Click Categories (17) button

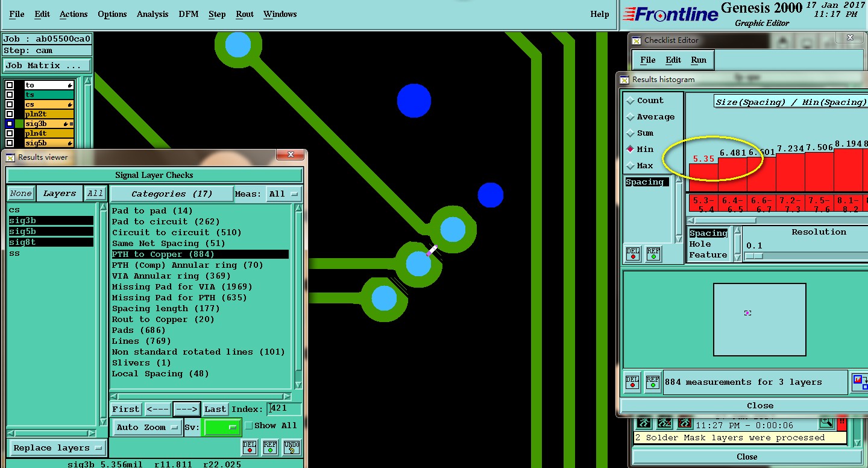point(172,194)
